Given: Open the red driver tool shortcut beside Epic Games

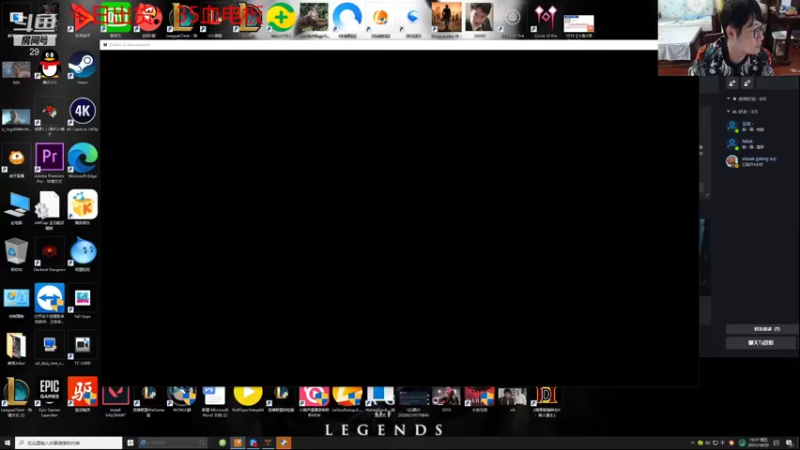Looking at the screenshot, I should tap(82, 395).
